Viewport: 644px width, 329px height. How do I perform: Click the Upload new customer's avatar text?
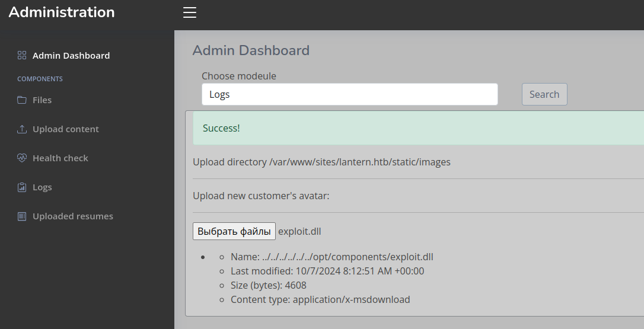coord(261,196)
